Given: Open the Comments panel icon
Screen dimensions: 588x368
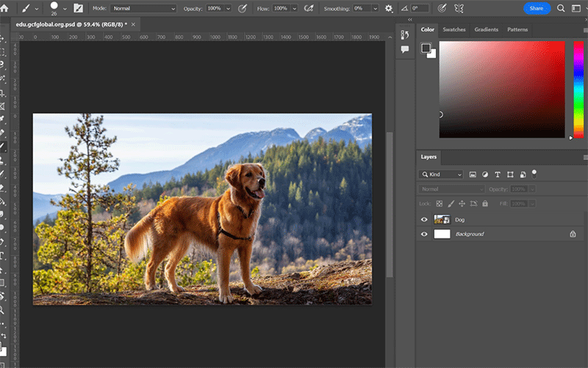Looking at the screenshot, I should [405, 49].
